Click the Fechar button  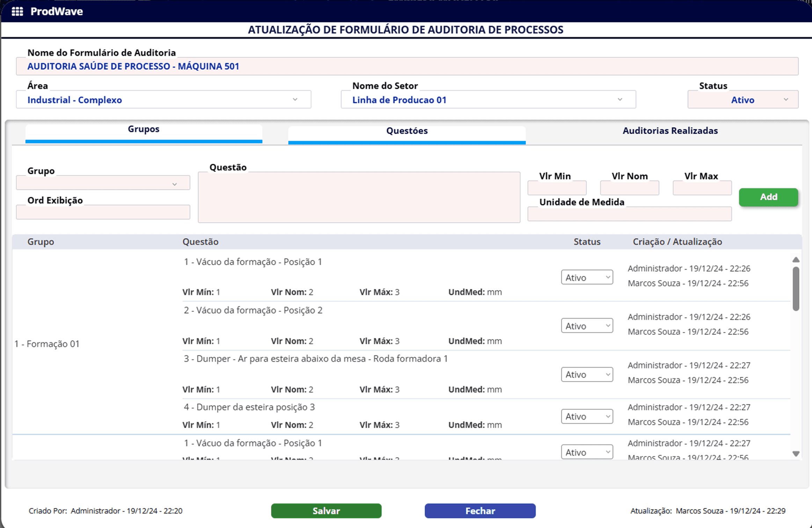click(x=480, y=511)
